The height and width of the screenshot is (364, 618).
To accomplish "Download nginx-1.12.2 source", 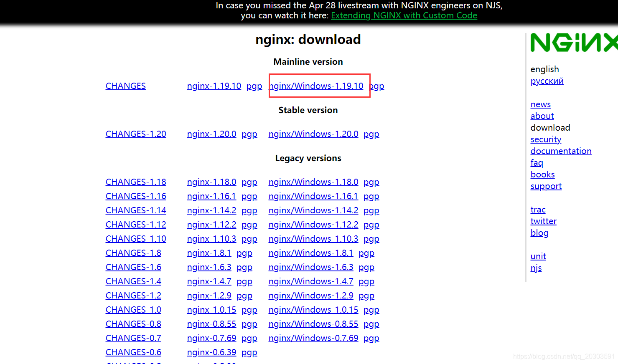I will click(x=211, y=225).
